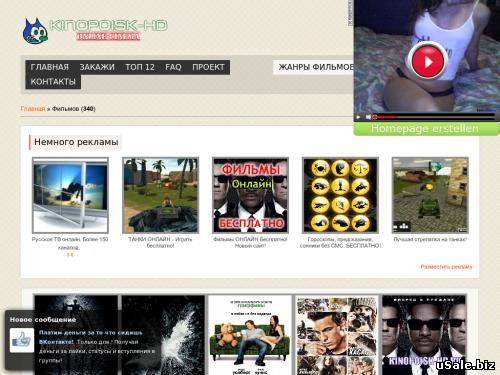Expand the ЖАНРЫ ФИЛЬМОВ dropdown
Screen dimensions: 500x375
[x=314, y=67]
